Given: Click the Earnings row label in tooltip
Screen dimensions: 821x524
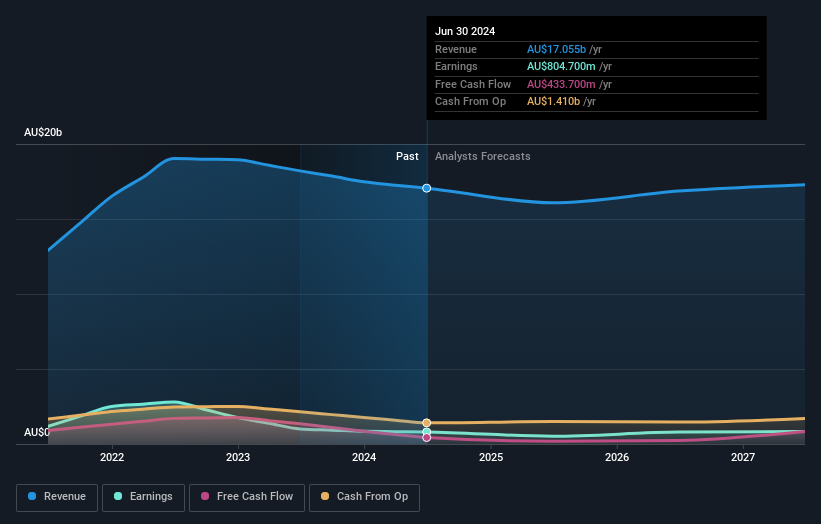Looking at the screenshot, I should [456, 66].
